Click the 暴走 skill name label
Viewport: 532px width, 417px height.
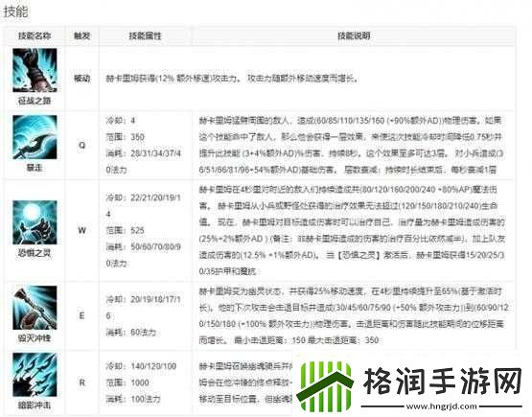[35, 168]
